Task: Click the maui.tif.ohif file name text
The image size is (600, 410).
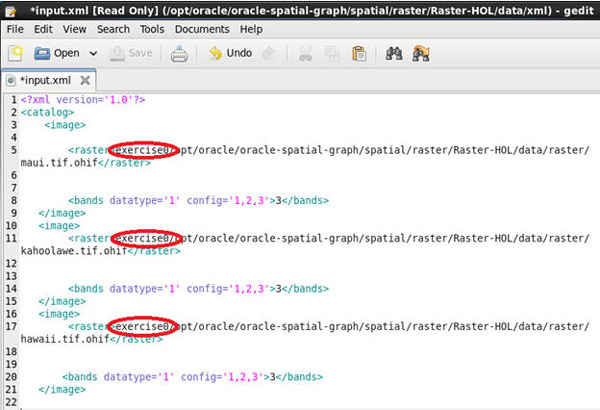Action: pyautogui.click(x=59, y=163)
